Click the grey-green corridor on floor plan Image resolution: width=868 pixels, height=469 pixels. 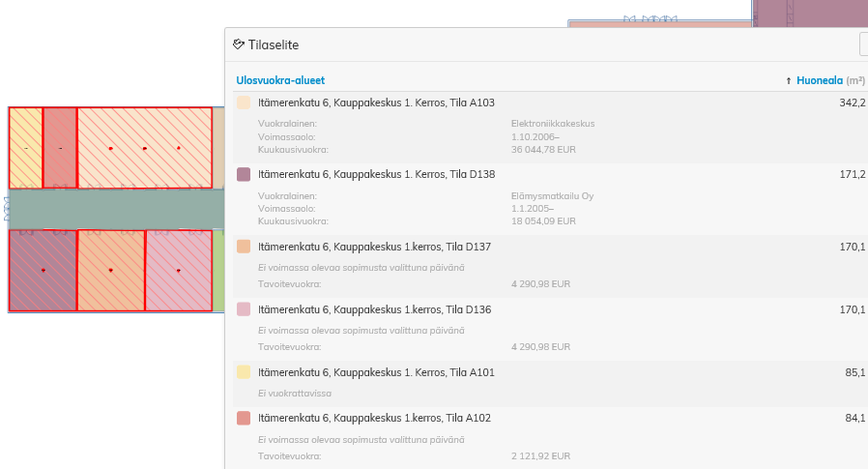click(114, 208)
